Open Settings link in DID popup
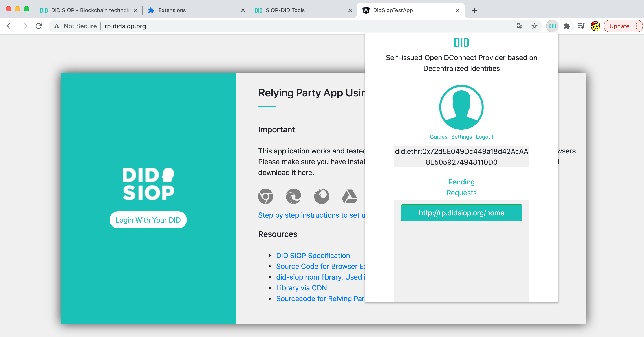 461,137
